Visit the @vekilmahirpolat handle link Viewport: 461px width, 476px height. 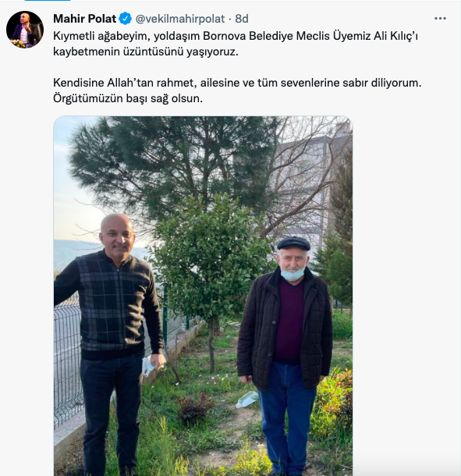pos(180,19)
